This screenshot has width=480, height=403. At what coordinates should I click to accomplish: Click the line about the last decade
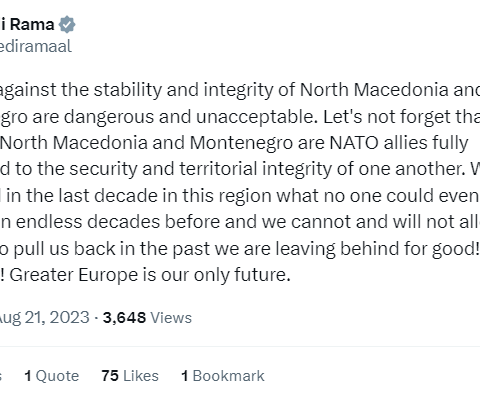240,196
